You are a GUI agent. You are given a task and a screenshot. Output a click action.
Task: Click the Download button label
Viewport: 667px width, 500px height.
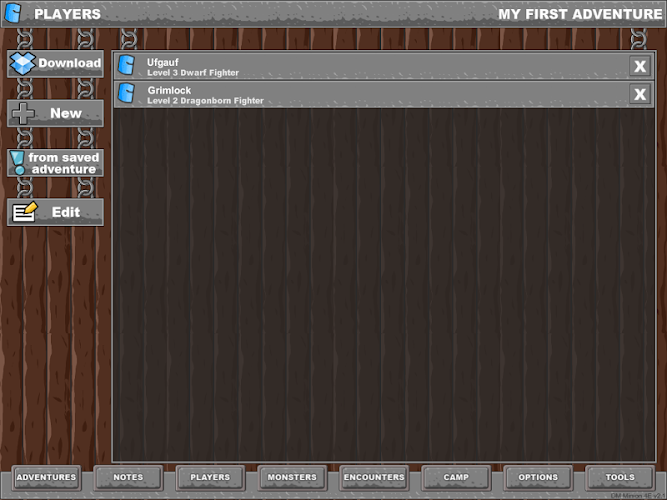(x=70, y=63)
